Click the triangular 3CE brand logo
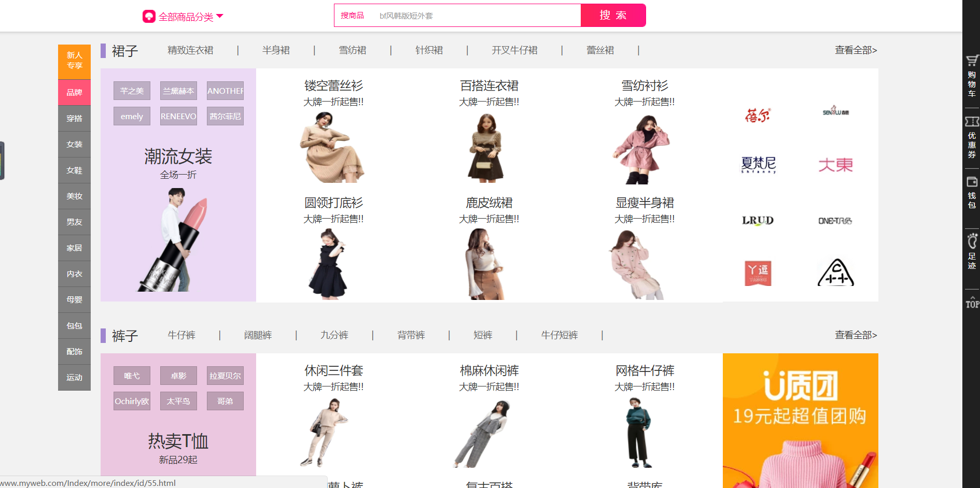 tap(835, 272)
